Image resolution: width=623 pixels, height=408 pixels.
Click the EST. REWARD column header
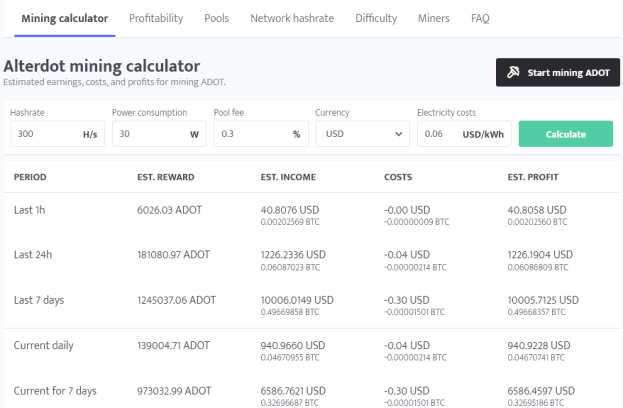tap(166, 177)
